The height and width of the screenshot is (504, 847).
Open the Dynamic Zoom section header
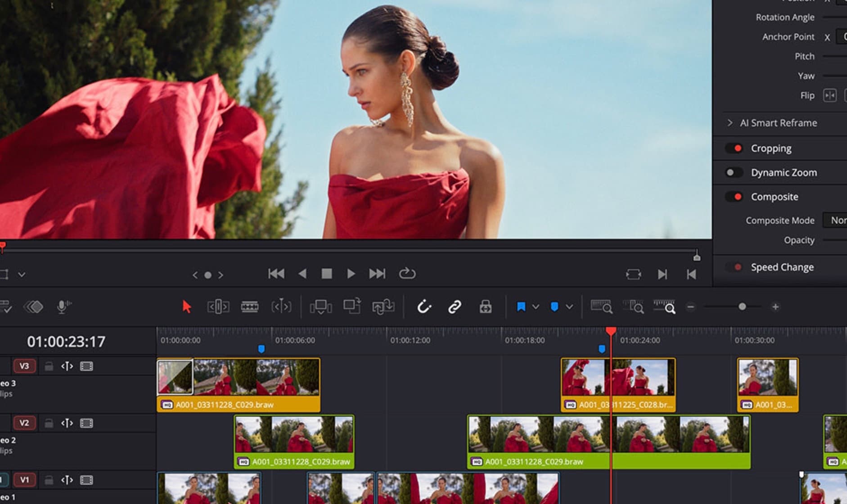[x=784, y=172]
